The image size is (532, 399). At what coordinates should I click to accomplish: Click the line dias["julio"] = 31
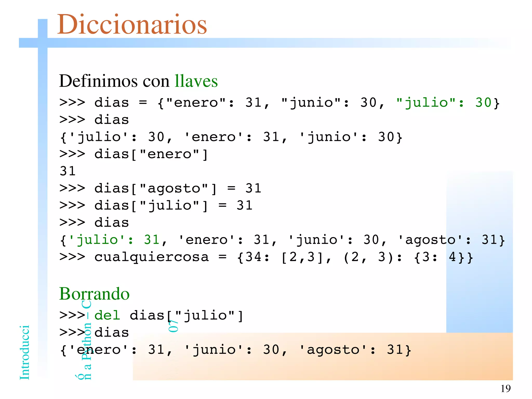point(156,205)
